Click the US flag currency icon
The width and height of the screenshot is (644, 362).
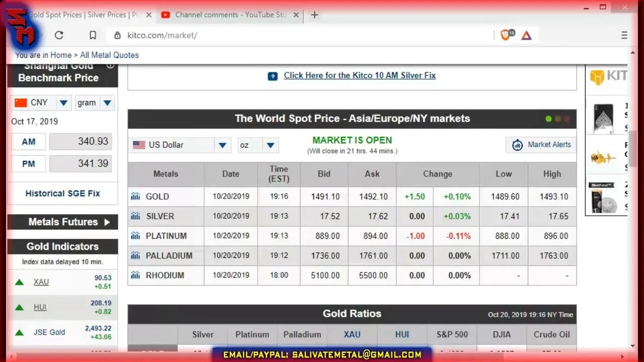coord(139,145)
